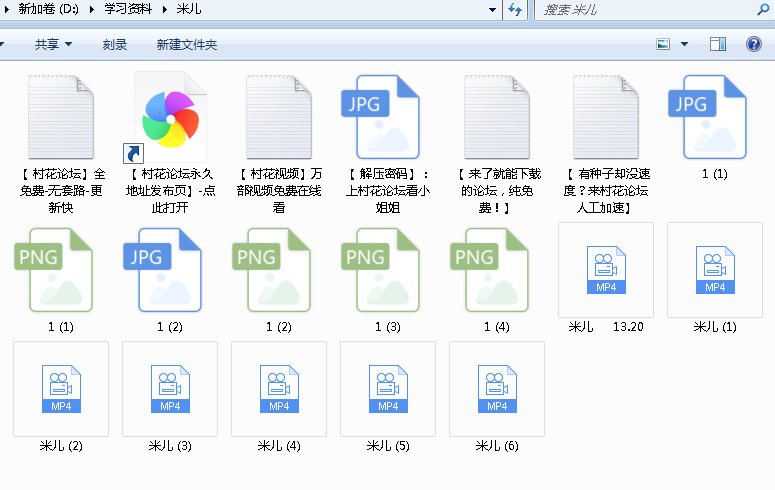Click 刻录 in the toolbar

(115, 45)
